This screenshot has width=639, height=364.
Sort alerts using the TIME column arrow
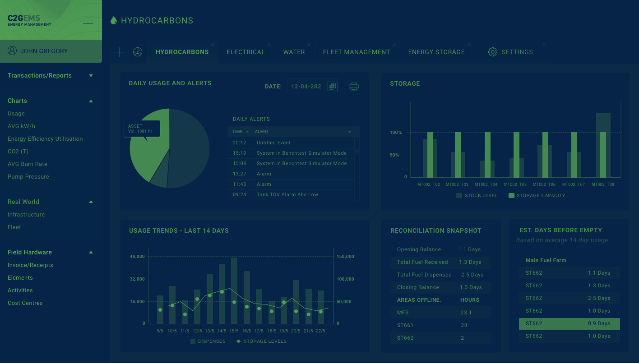pos(247,132)
